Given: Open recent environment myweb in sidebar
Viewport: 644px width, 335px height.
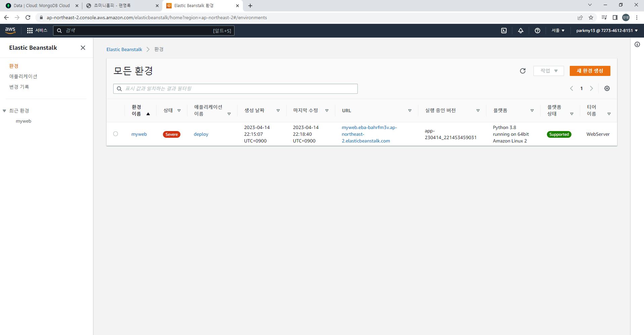Looking at the screenshot, I should tap(24, 121).
